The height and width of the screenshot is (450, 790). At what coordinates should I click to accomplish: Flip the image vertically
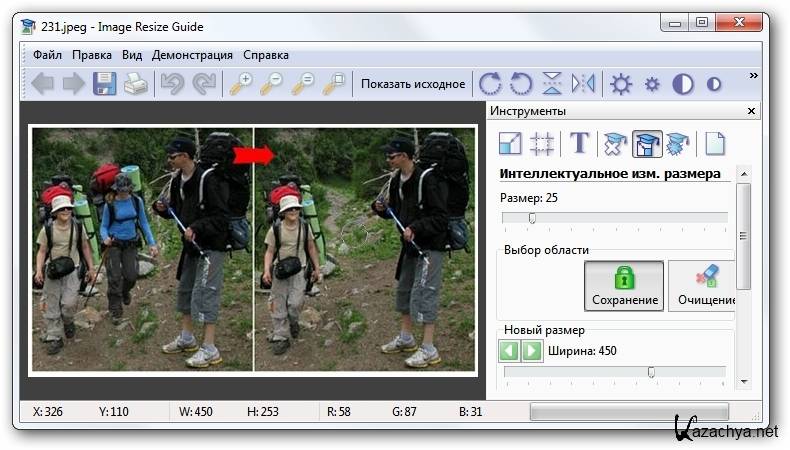(x=551, y=84)
